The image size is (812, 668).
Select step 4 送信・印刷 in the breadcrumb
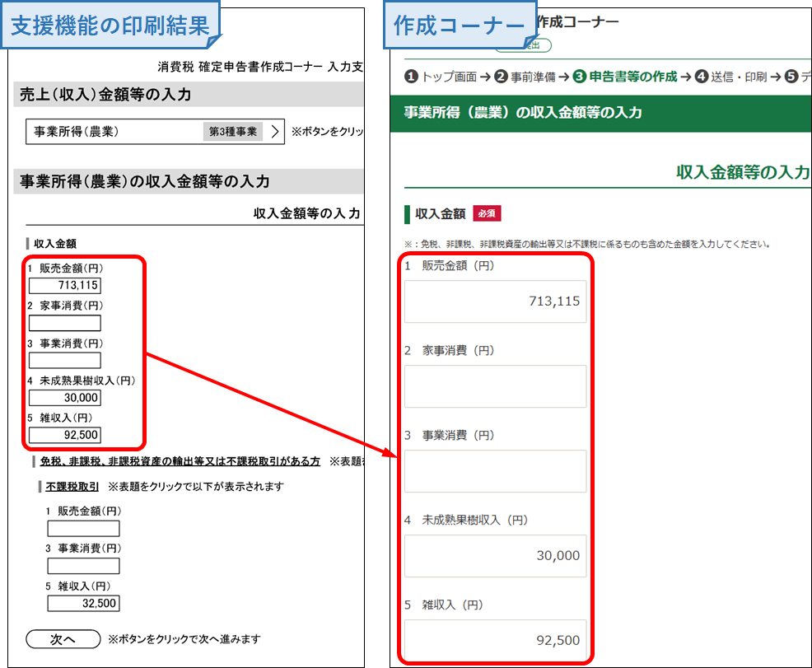click(x=731, y=77)
